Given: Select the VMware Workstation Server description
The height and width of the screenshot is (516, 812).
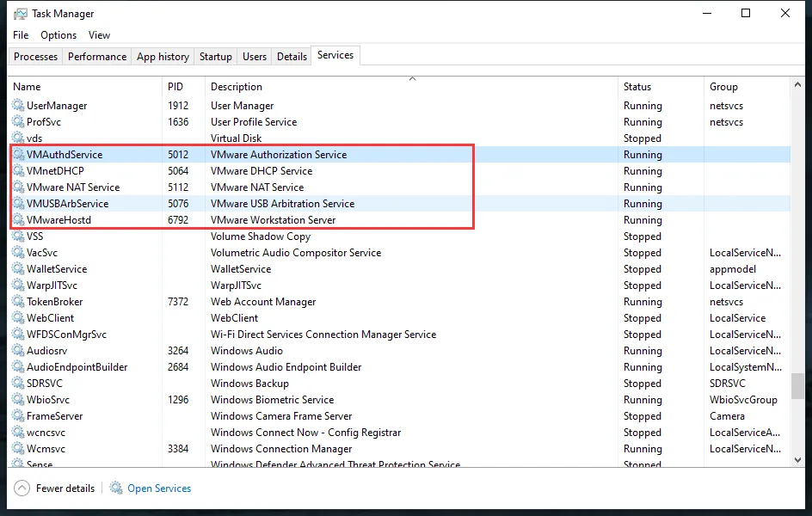Looking at the screenshot, I should [273, 219].
